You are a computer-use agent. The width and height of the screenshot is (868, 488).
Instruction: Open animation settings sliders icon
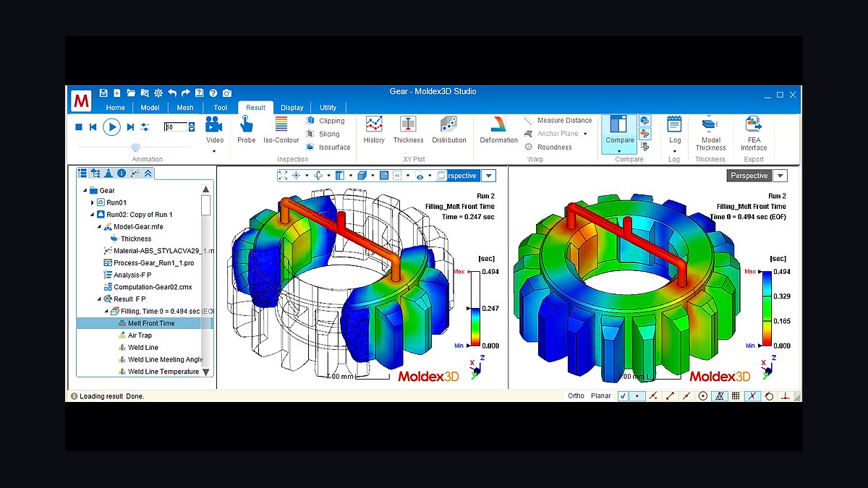coord(145,127)
